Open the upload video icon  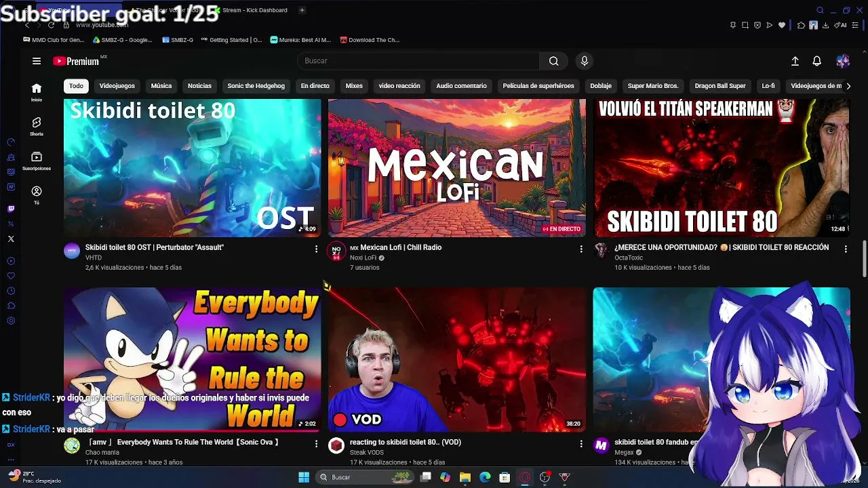pos(795,61)
